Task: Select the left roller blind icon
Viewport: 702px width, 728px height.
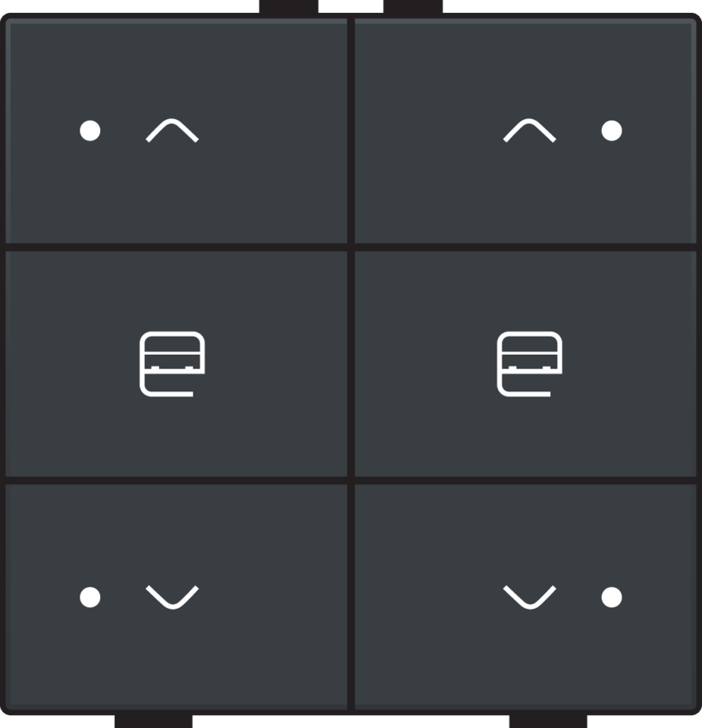Action: [x=172, y=364]
